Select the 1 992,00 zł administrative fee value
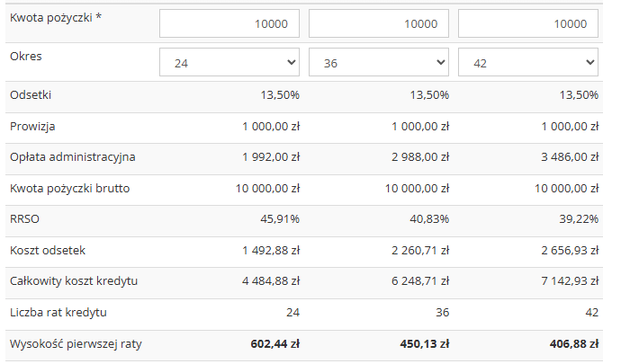The image size is (621, 364). [x=271, y=157]
